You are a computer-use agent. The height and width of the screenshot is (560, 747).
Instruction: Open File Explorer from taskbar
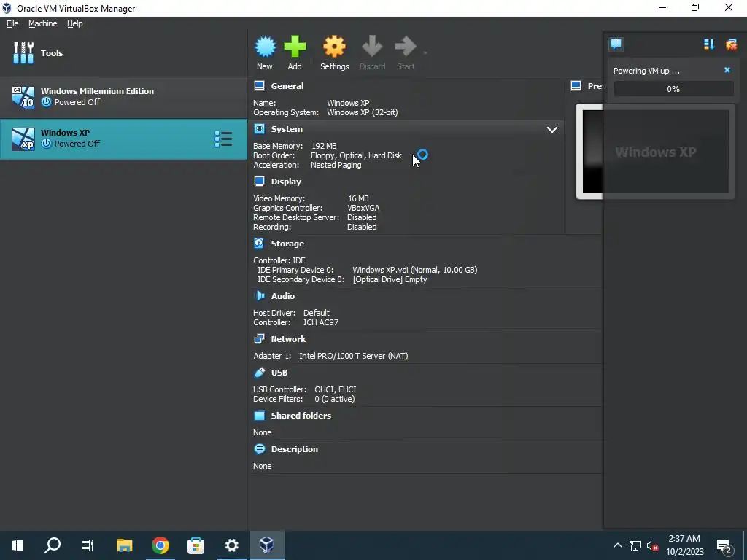(124, 545)
